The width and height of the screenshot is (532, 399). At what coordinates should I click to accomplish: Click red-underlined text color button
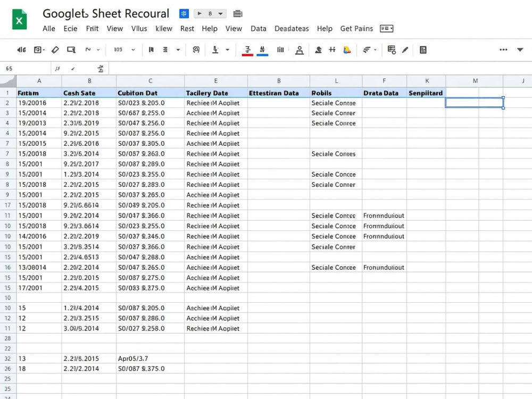coord(248,50)
